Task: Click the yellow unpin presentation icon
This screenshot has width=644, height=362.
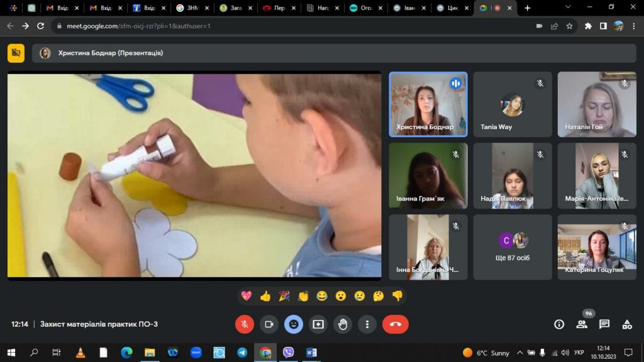Action: tap(16, 53)
